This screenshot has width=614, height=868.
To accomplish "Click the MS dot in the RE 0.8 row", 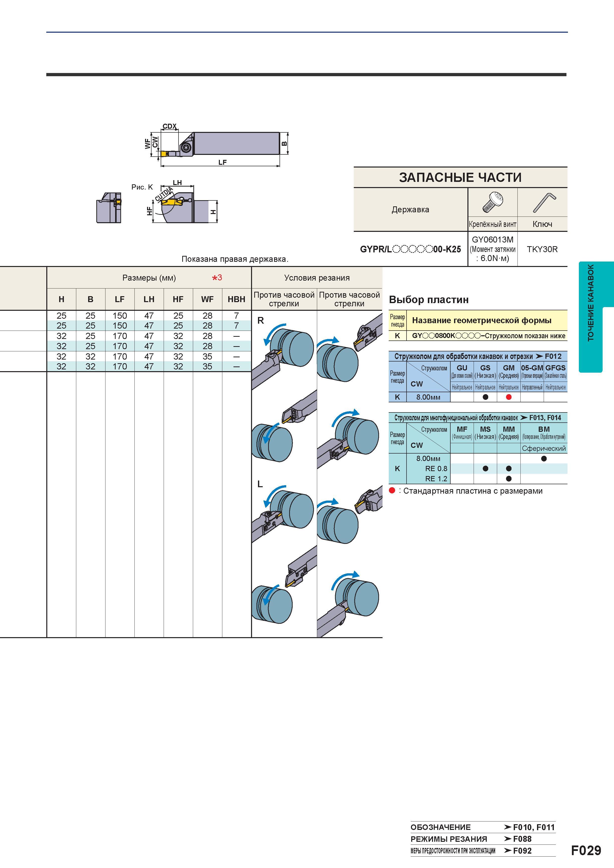I will (x=485, y=469).
